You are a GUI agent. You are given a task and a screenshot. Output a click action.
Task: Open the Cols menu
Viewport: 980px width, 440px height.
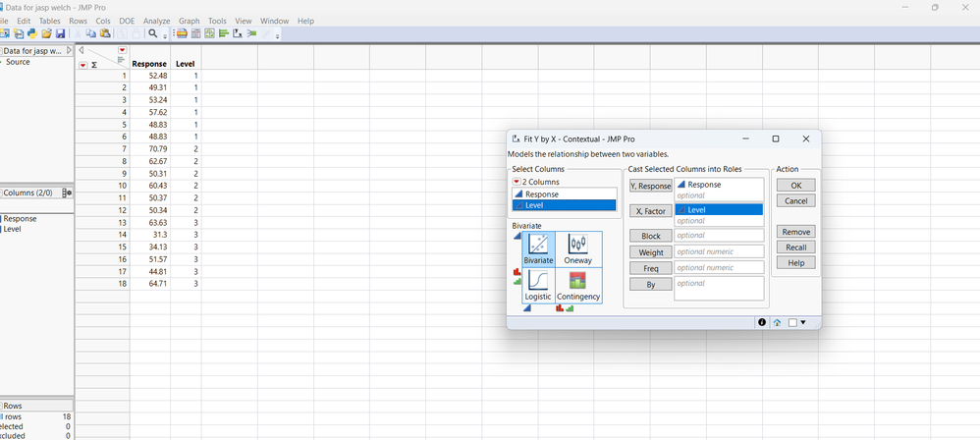click(x=103, y=21)
